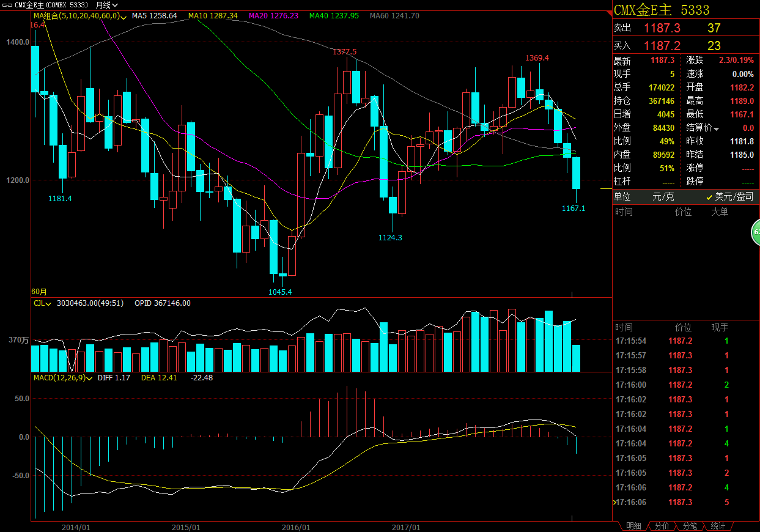Click the 2016/01 date axis label
The width and height of the screenshot is (760, 532).
pos(296,527)
